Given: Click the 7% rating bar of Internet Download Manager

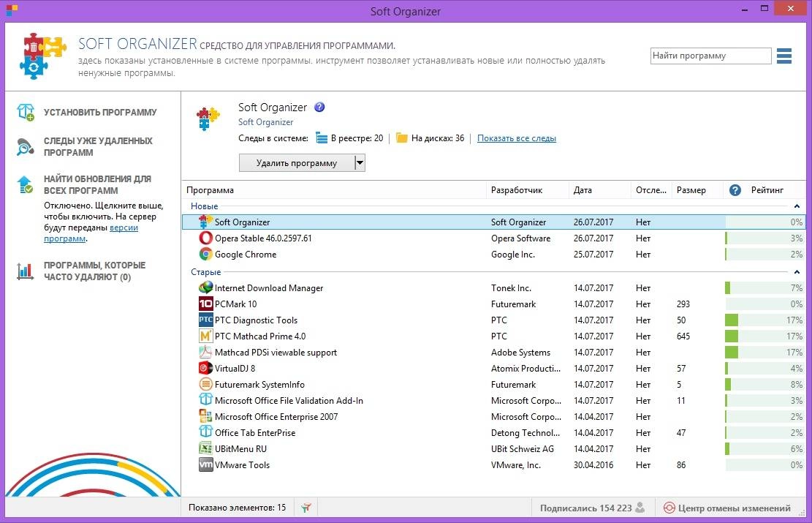Looking at the screenshot, I should click(x=765, y=287).
